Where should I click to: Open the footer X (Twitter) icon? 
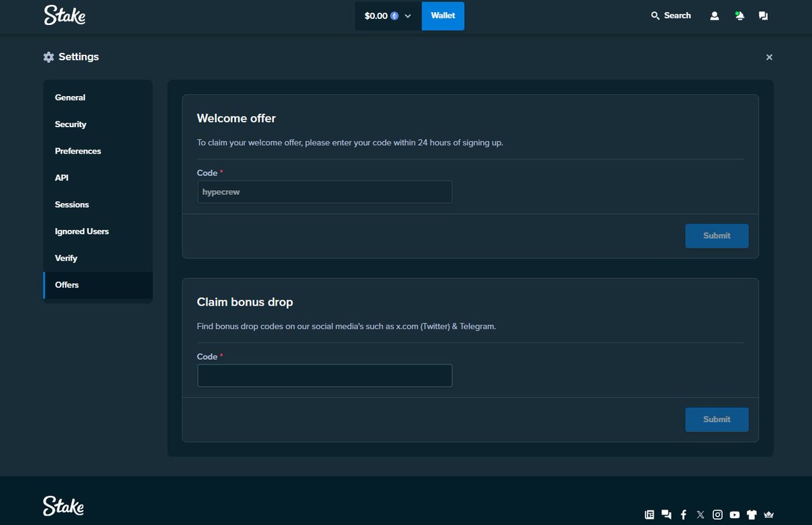[700, 514]
